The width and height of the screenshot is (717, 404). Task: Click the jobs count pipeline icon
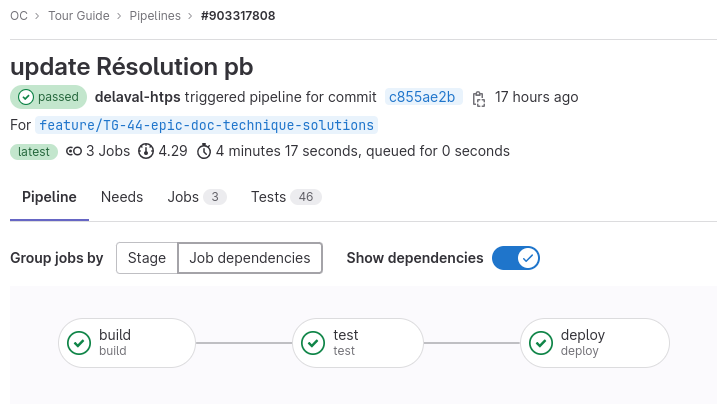(x=74, y=151)
